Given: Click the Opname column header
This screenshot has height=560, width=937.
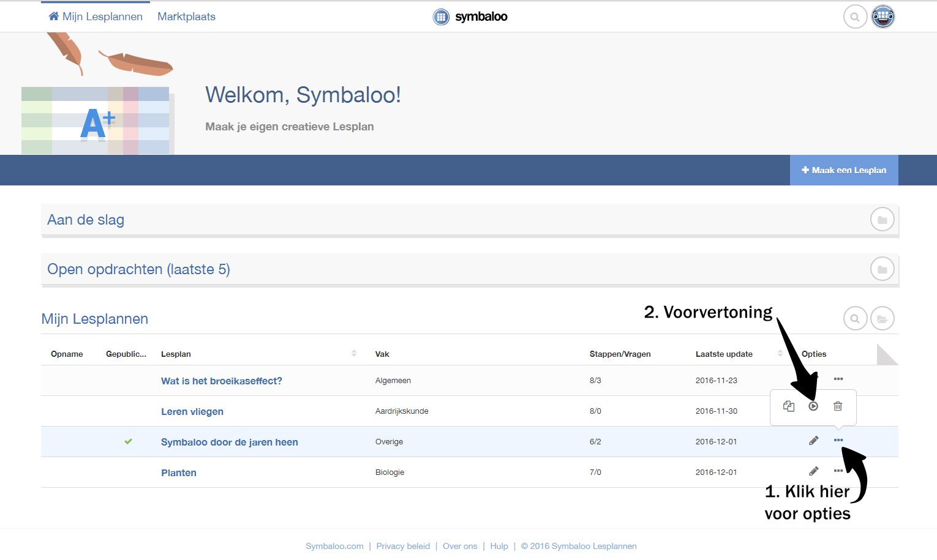Looking at the screenshot, I should click(x=67, y=354).
